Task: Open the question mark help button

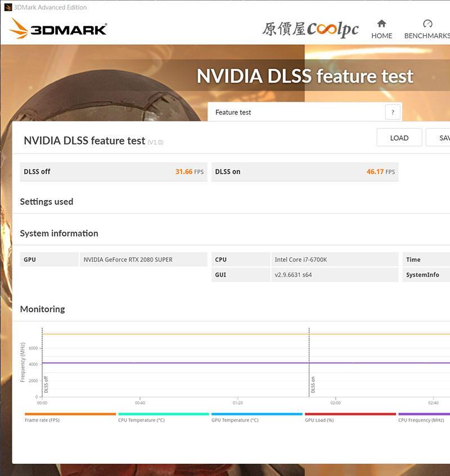Action: (x=393, y=112)
